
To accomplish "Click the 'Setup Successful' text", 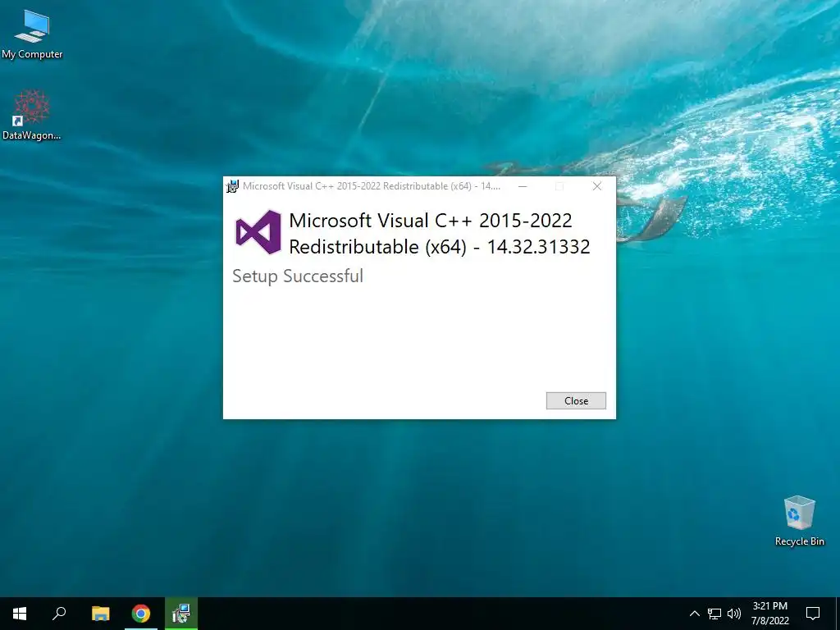I will point(298,276).
